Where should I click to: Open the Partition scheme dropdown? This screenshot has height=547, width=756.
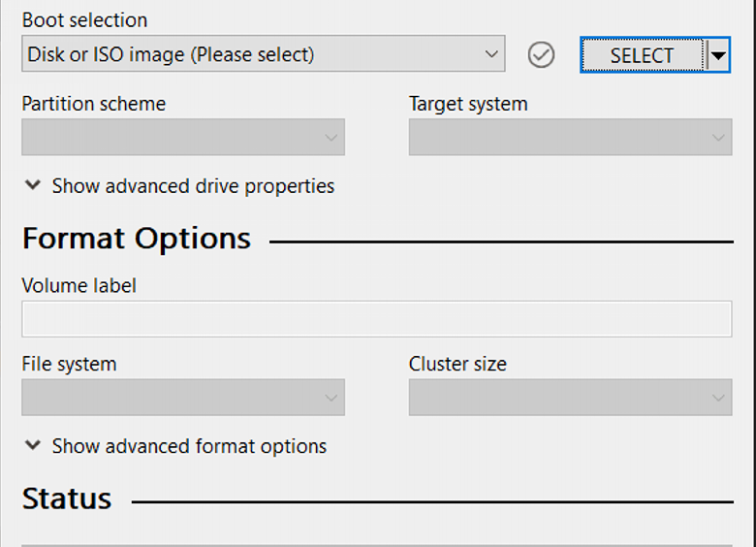(x=183, y=138)
